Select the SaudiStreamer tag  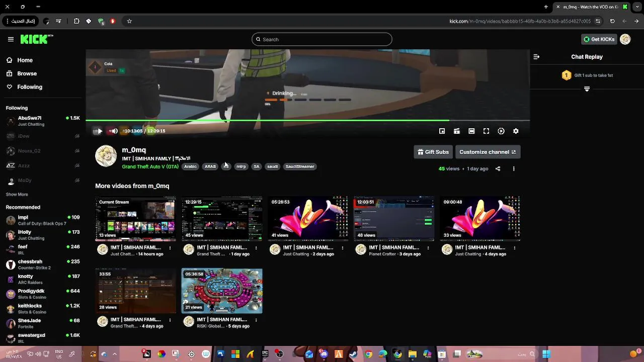tap(300, 166)
